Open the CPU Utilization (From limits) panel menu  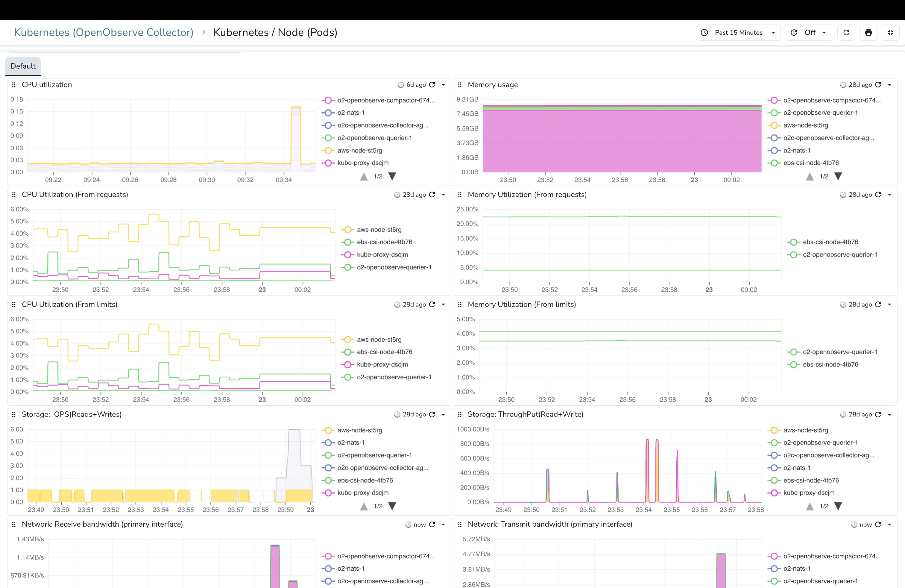(x=443, y=304)
